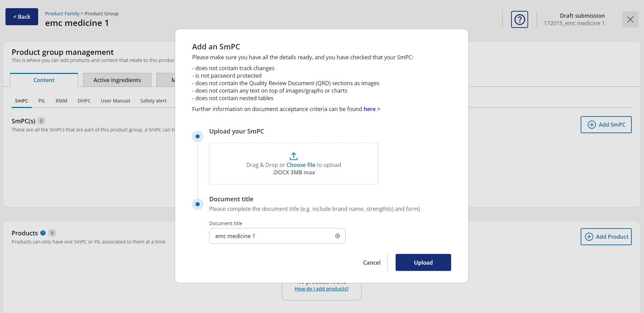Click the Upload your SmPC step marker
Viewport: 644px width, 313px height.
(x=198, y=137)
